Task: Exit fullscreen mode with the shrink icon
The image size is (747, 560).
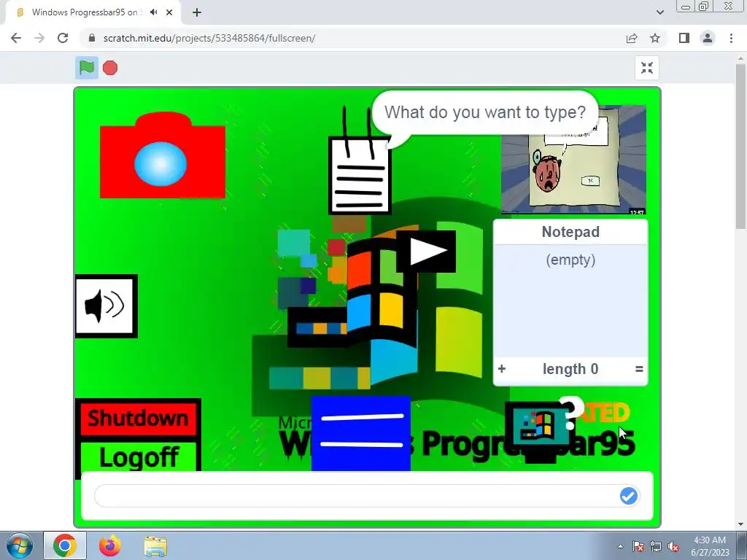Action: [x=647, y=68]
